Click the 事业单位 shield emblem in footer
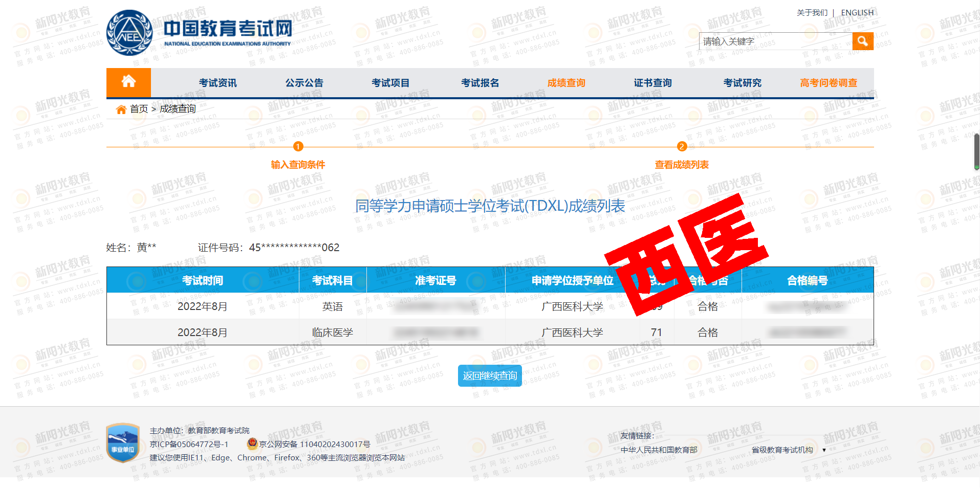 (123, 442)
